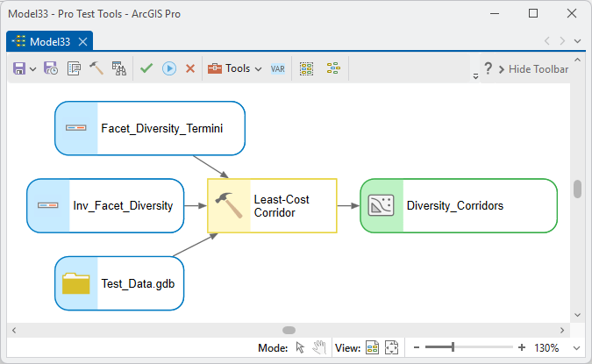Click the zoom slider handle
Viewport: 592px width, 364px height.
[x=453, y=347]
